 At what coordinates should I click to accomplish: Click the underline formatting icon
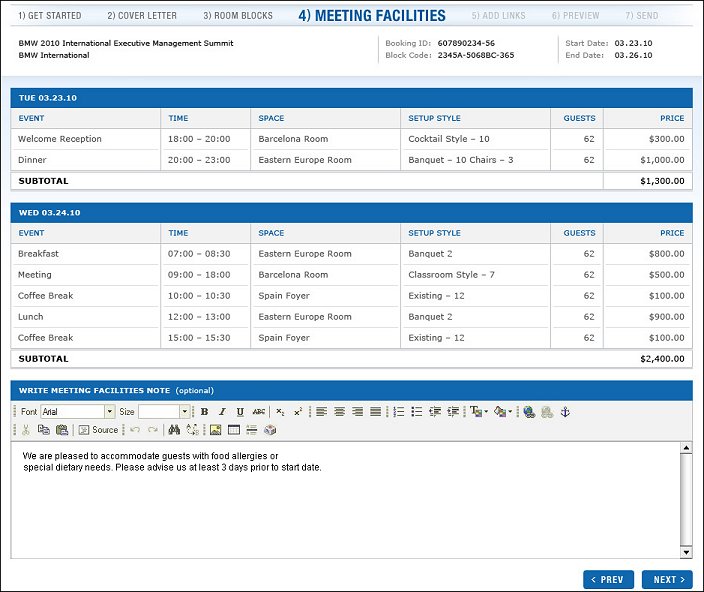tap(240, 412)
